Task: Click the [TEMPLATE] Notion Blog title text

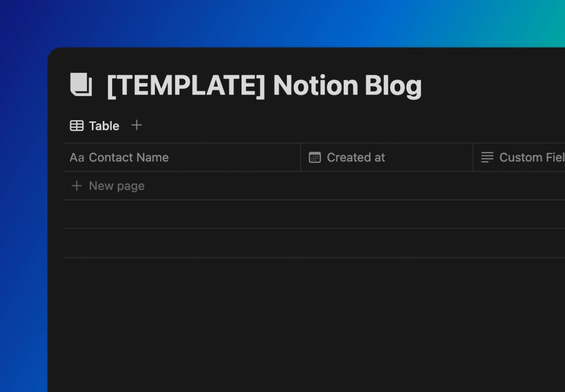Action: [264, 86]
